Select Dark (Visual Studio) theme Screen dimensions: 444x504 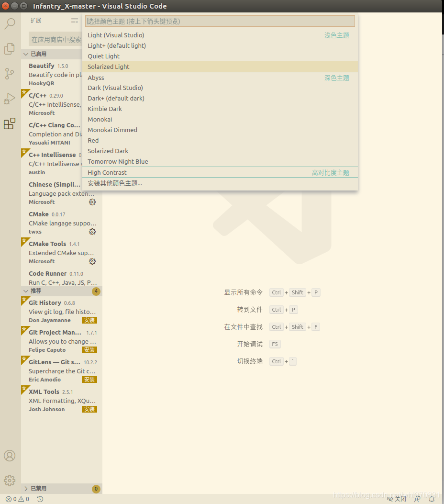click(x=220, y=88)
